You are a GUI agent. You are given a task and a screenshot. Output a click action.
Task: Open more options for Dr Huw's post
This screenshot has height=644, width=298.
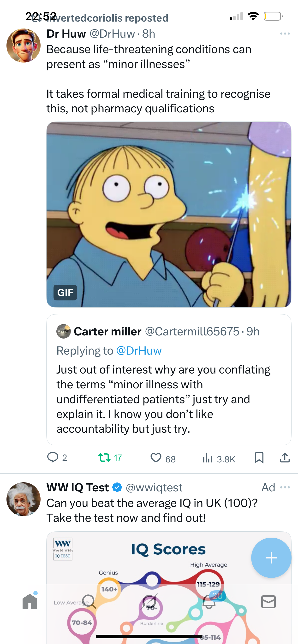point(285,34)
